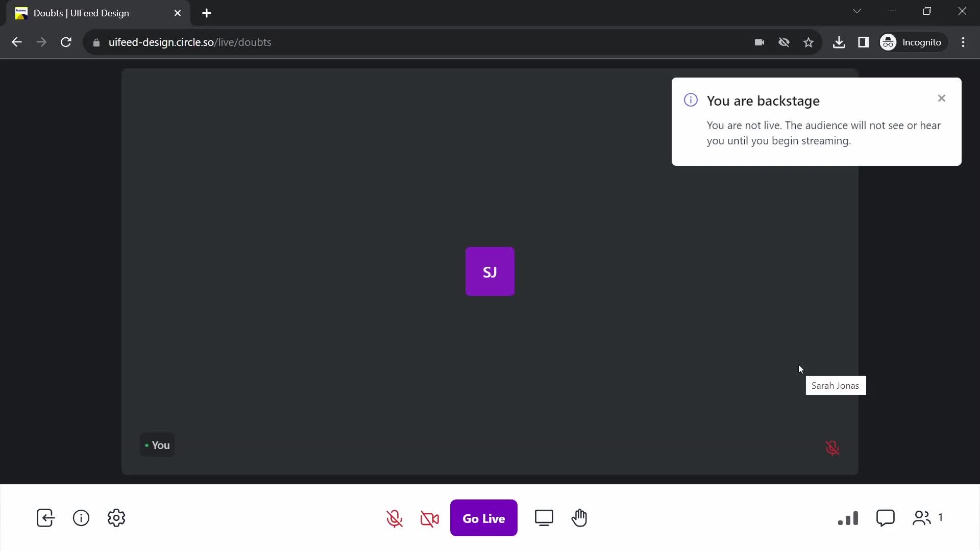Toggle microphone mute in toolbar
The height and width of the screenshot is (551, 980).
pos(395,517)
